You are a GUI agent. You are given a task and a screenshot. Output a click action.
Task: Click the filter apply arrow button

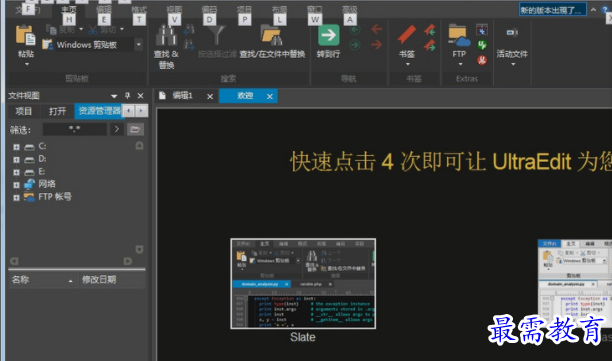[117, 129]
